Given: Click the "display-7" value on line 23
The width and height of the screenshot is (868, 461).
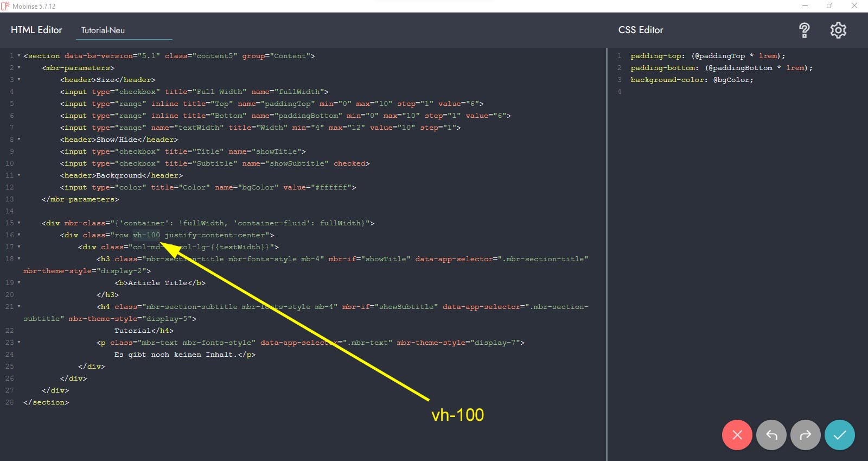Looking at the screenshot, I should (x=495, y=343).
